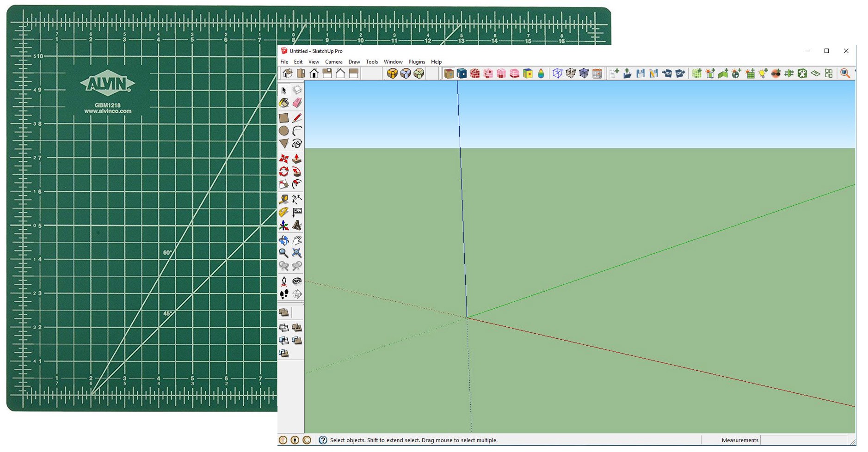Choose the ABC Text label tool
The width and height of the screenshot is (868, 452).
[297, 212]
